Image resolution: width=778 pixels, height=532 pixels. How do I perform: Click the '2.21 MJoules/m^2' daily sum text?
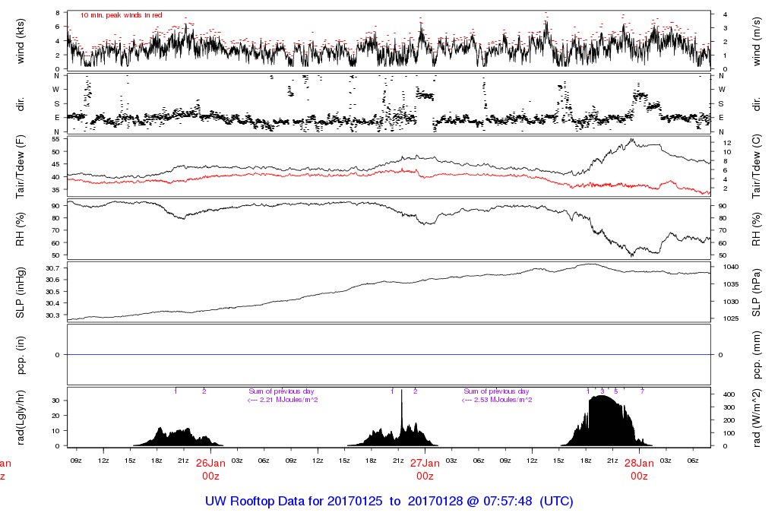pyautogui.click(x=289, y=400)
